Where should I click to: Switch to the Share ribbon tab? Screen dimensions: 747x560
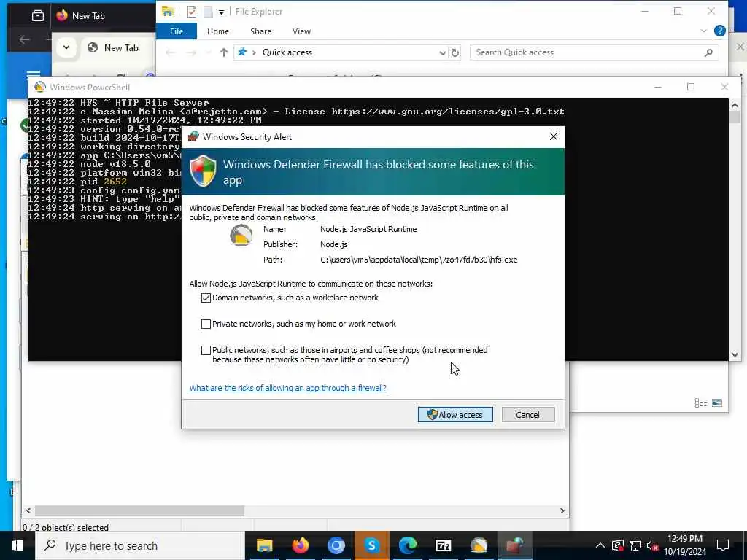[x=260, y=31]
